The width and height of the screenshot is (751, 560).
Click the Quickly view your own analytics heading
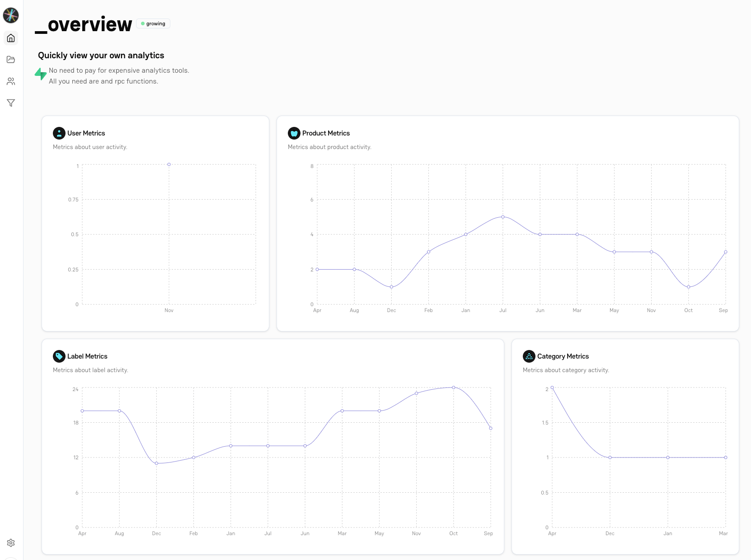[x=101, y=55]
